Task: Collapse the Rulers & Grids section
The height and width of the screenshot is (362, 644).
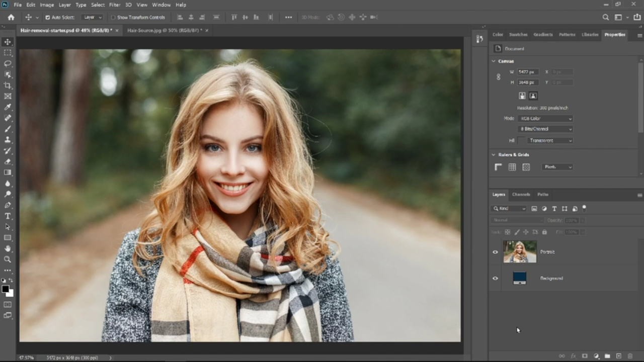Action: coord(494,155)
